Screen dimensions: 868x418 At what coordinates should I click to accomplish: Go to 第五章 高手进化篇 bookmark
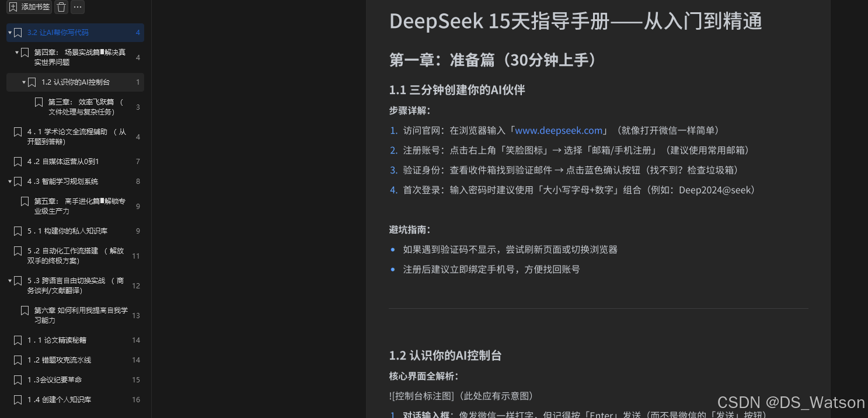point(75,206)
